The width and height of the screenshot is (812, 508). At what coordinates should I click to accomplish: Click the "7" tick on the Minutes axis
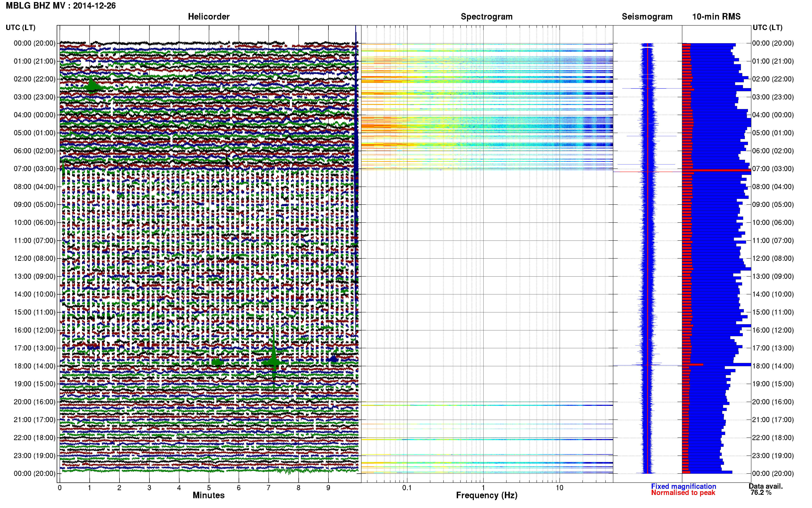click(x=269, y=487)
